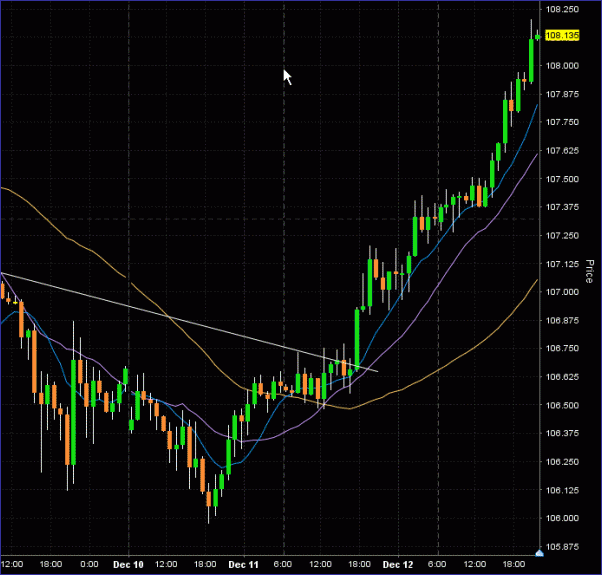Click the 106.750 price label

(562, 348)
